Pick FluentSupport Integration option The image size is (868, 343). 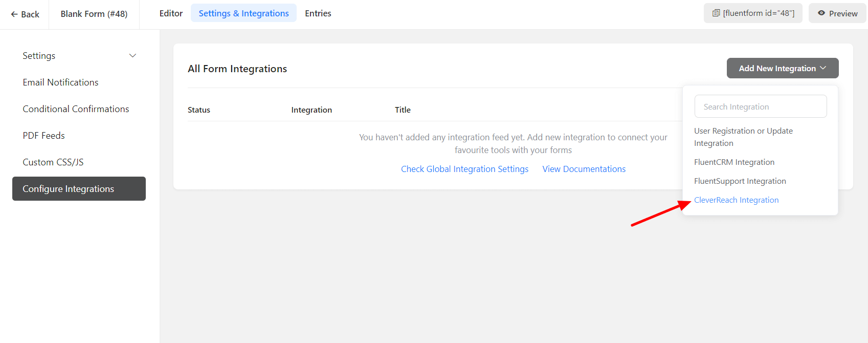point(740,181)
